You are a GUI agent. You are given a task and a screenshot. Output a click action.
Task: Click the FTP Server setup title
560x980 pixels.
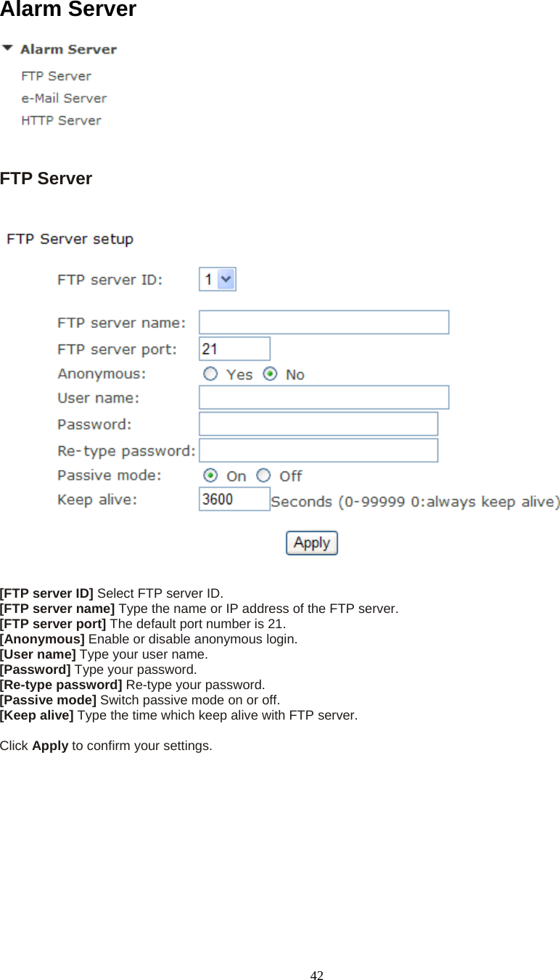70,239
